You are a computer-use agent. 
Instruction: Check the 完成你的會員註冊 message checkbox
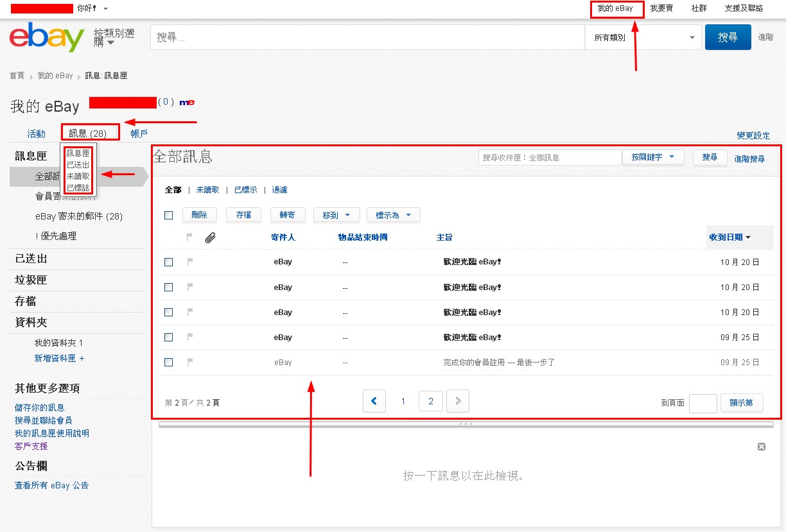[168, 362]
